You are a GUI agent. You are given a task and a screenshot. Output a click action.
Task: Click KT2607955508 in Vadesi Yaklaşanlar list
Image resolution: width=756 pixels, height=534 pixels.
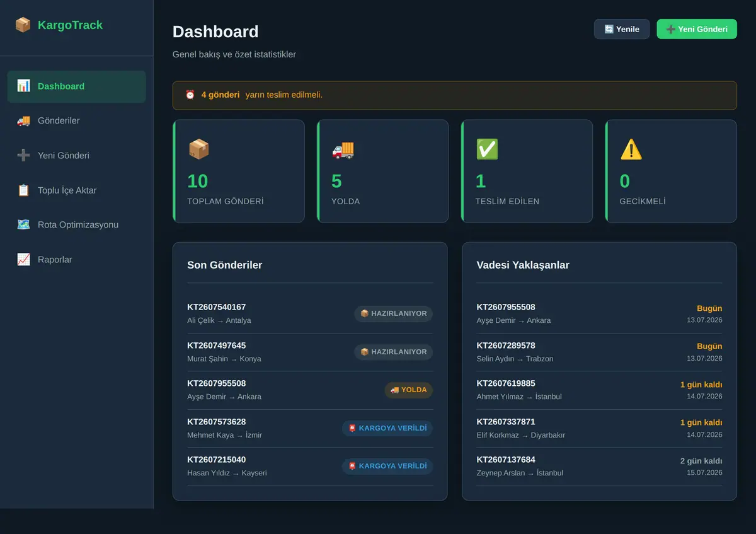[x=506, y=308]
